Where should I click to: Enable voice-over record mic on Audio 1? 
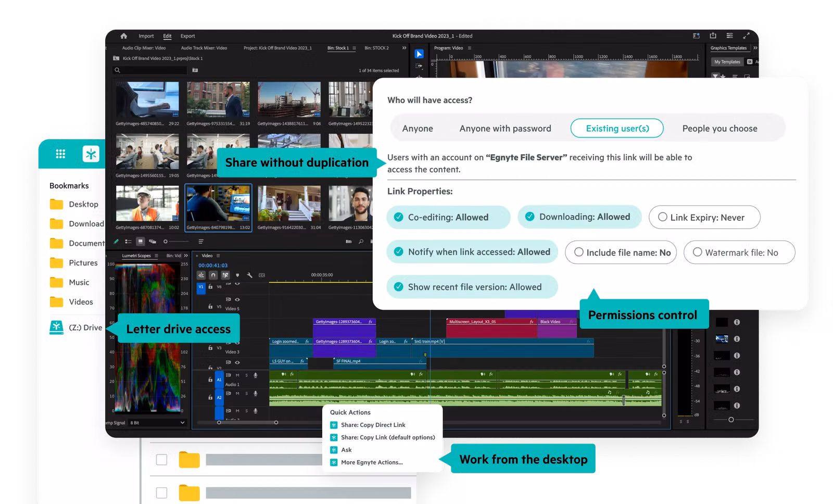coord(255,375)
